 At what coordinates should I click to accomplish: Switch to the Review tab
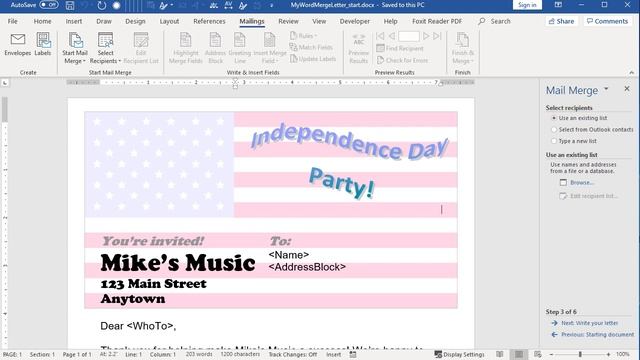[289, 21]
